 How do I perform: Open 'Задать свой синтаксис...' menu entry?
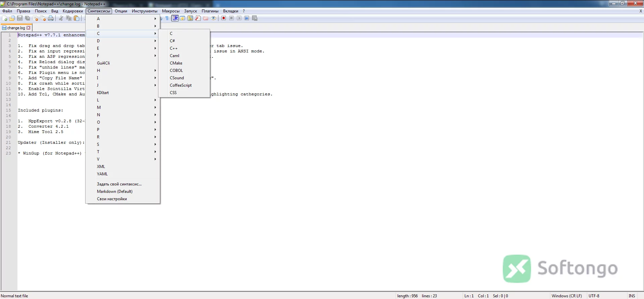tap(123, 184)
